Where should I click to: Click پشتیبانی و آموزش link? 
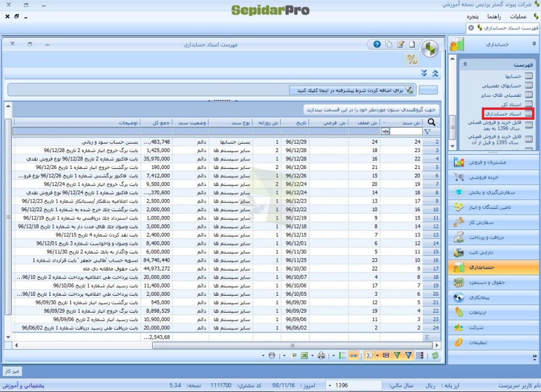point(23,386)
